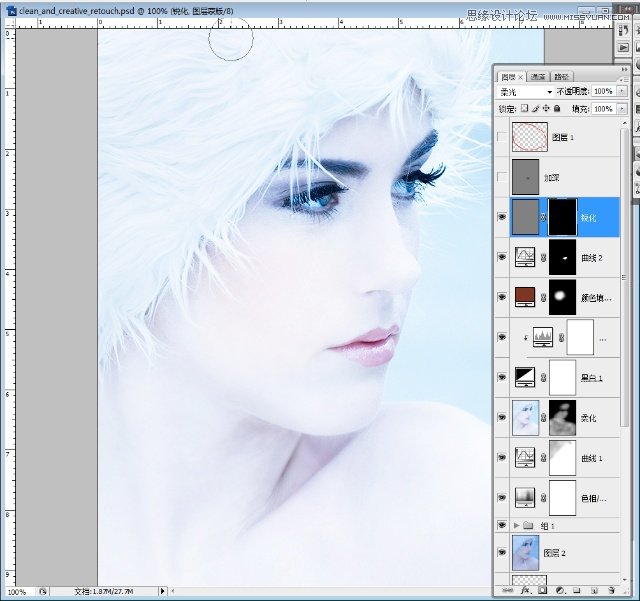Click the mask link chain on 锐化 layer
The width and height of the screenshot is (640, 601).
coord(543,218)
